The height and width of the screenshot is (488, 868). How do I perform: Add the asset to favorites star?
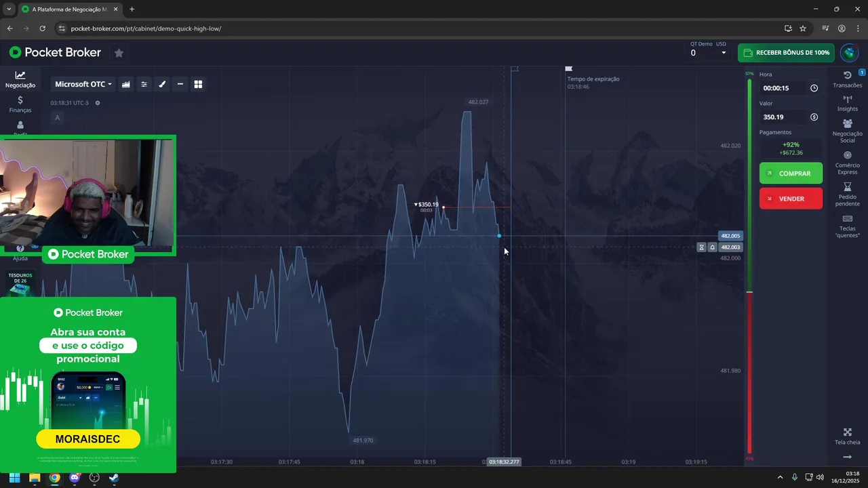[119, 53]
